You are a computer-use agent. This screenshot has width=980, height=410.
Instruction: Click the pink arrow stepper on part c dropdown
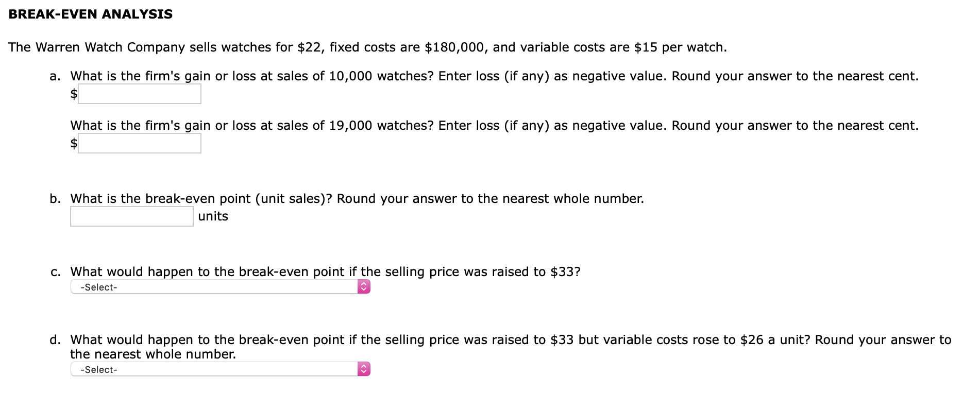(x=364, y=287)
